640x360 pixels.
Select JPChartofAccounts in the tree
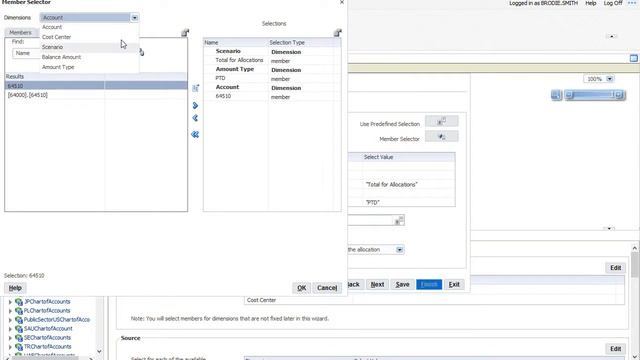tap(47, 302)
